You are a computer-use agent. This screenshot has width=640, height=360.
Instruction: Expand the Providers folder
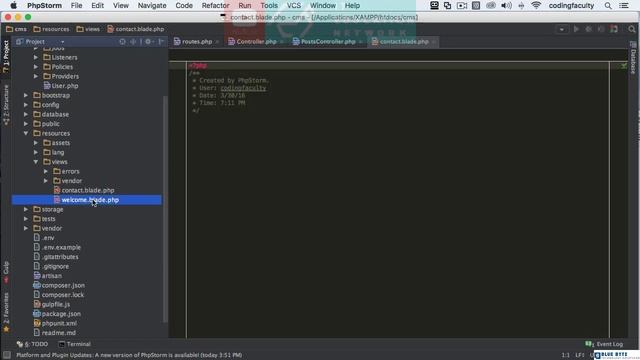coord(36,76)
